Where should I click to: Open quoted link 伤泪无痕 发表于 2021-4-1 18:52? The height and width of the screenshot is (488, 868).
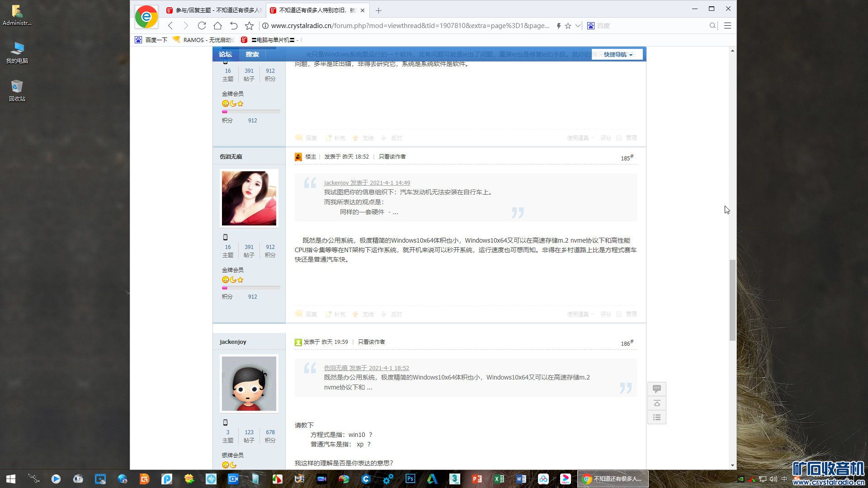coord(367,368)
